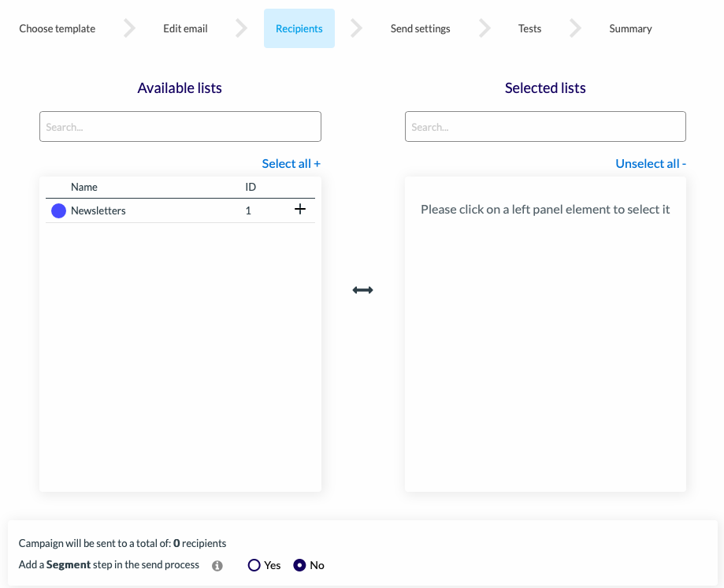
Task: Click the chevron after Choose template
Action: click(x=130, y=28)
